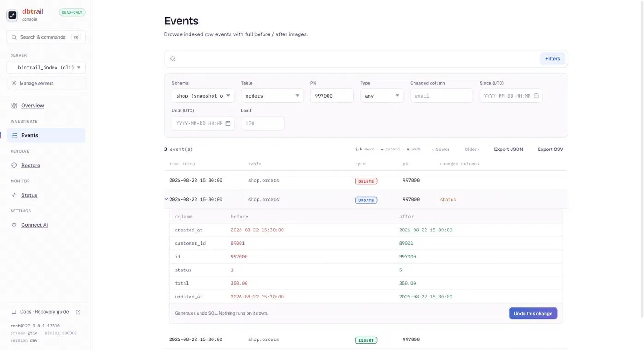This screenshot has width=644, height=350.
Task: Collapse the expanded UPDATE event row
Action: coord(167,199)
